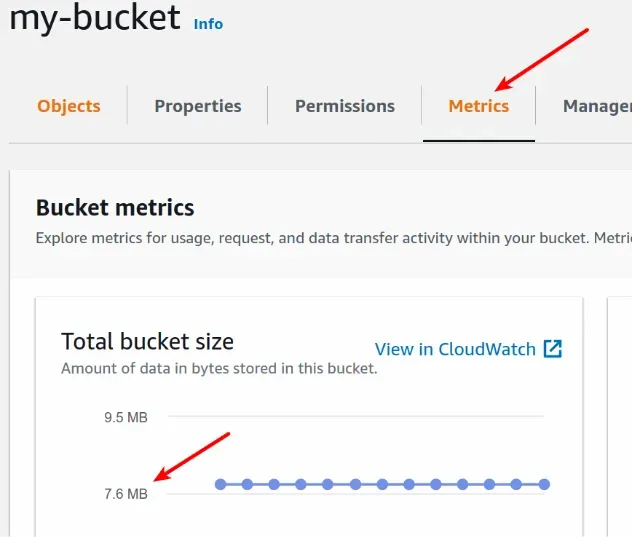
Task: Click the Total bucket size card title
Action: (x=147, y=341)
